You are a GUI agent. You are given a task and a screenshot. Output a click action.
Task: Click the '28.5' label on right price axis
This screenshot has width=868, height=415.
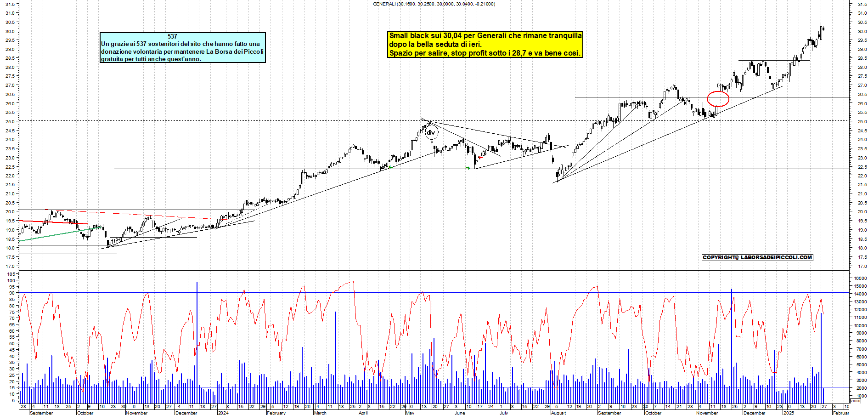point(862,58)
